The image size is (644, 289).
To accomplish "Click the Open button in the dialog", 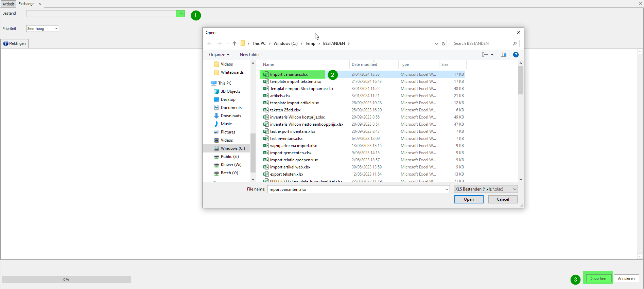I will [469, 199].
